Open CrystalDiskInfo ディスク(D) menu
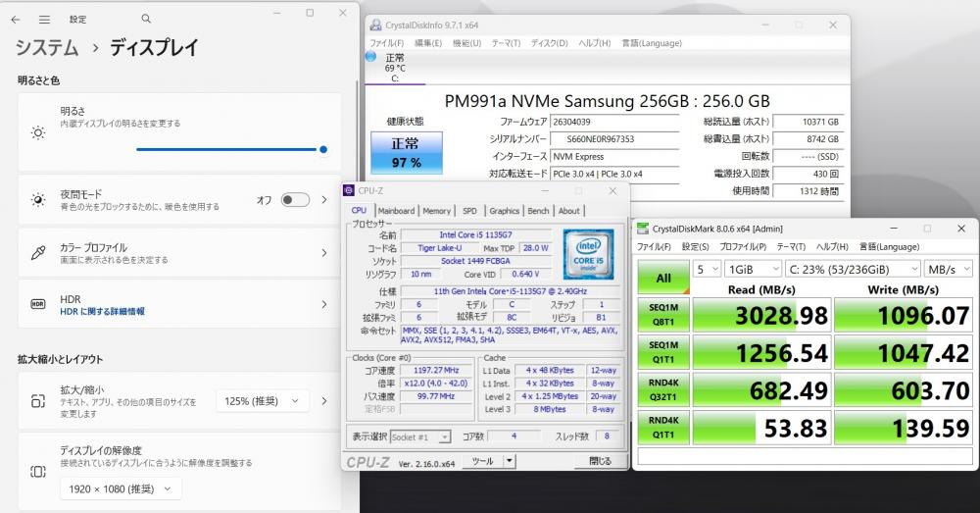 550,43
